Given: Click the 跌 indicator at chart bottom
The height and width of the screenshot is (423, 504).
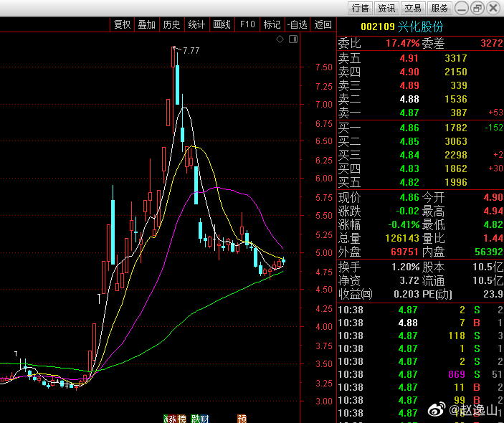Looking at the screenshot, I should [x=195, y=419].
